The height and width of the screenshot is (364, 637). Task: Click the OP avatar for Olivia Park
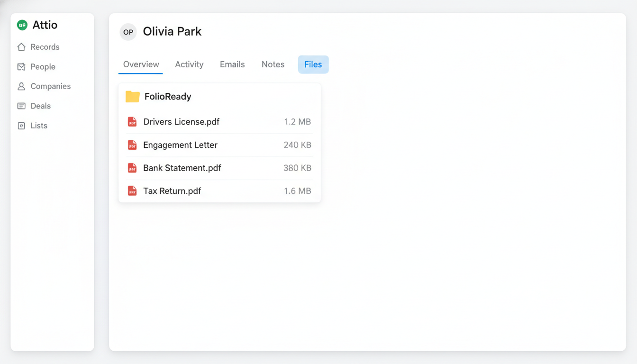coord(128,32)
